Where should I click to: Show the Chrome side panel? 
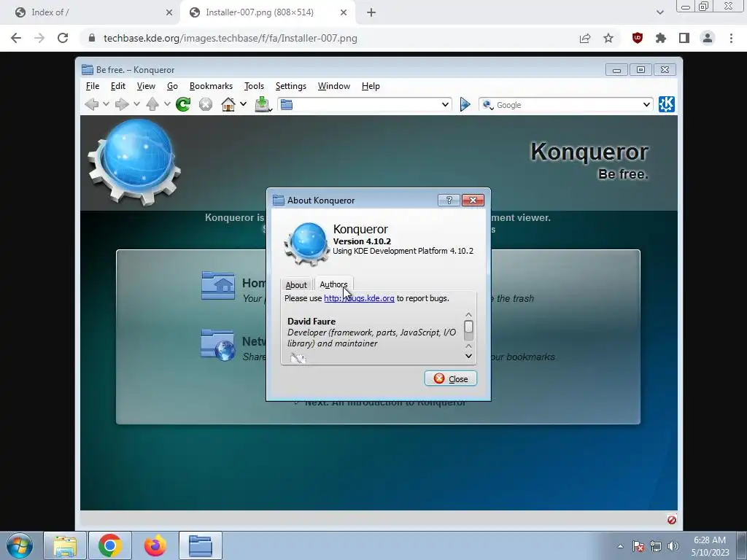pos(684,38)
